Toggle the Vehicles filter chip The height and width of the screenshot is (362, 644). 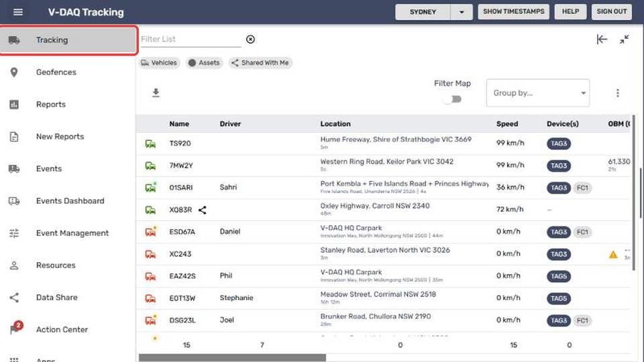click(159, 63)
